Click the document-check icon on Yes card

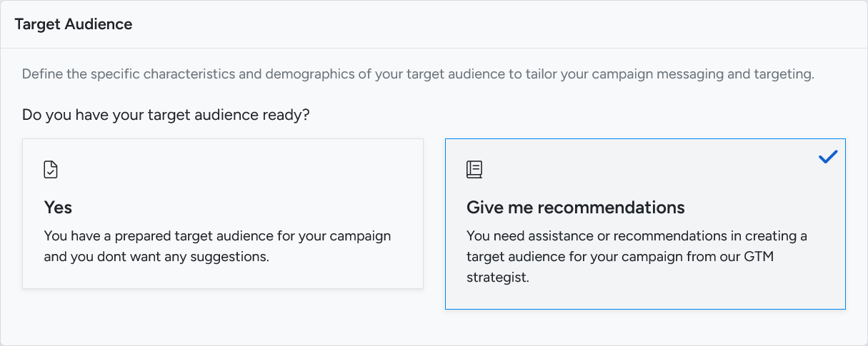51,170
